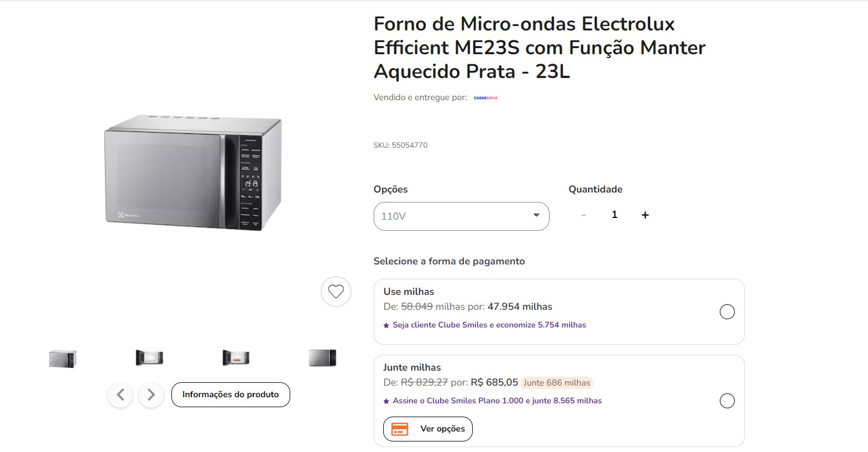Click the Ver opções button

428,429
